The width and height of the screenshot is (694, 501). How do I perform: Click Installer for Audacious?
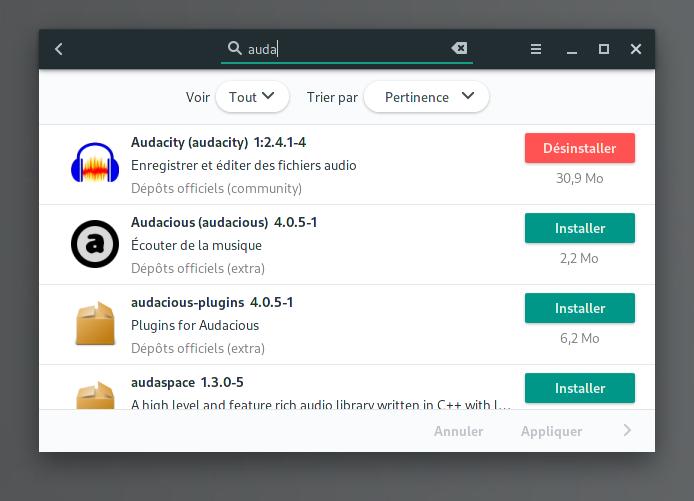pos(580,228)
